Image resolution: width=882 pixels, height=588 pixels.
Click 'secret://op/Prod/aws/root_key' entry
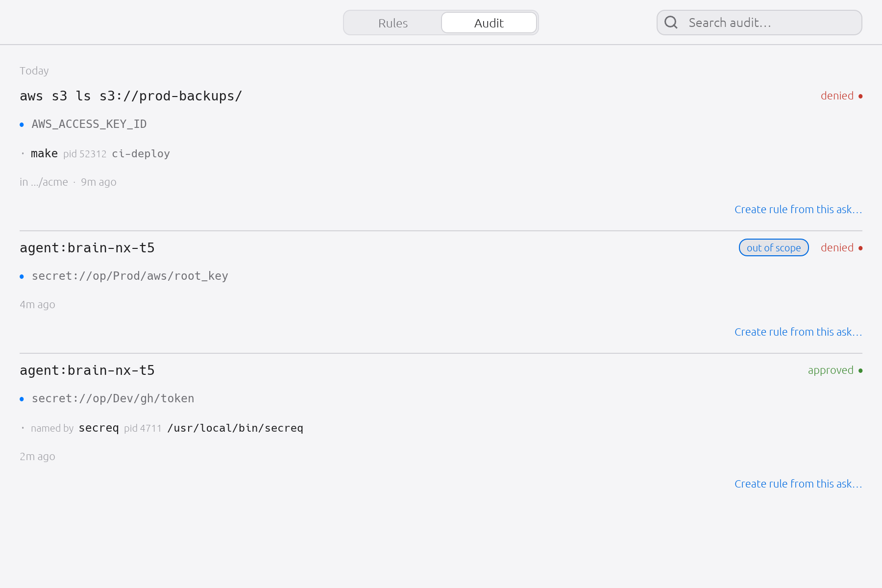click(x=130, y=276)
